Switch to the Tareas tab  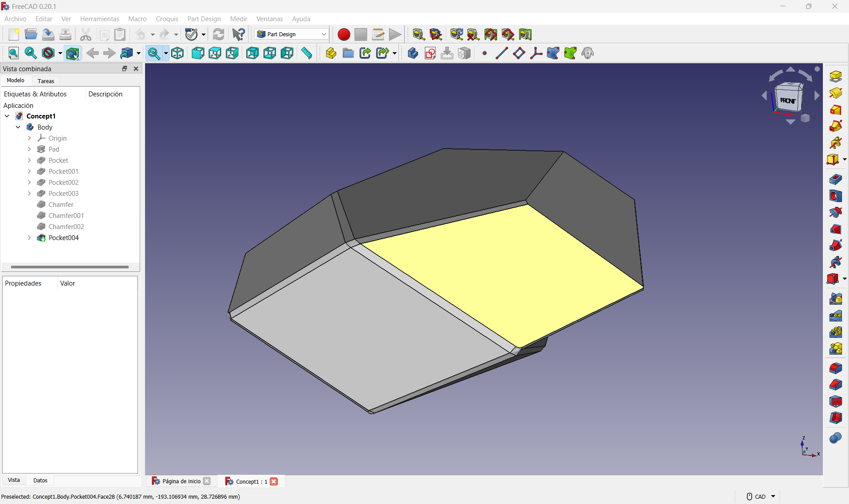click(46, 81)
